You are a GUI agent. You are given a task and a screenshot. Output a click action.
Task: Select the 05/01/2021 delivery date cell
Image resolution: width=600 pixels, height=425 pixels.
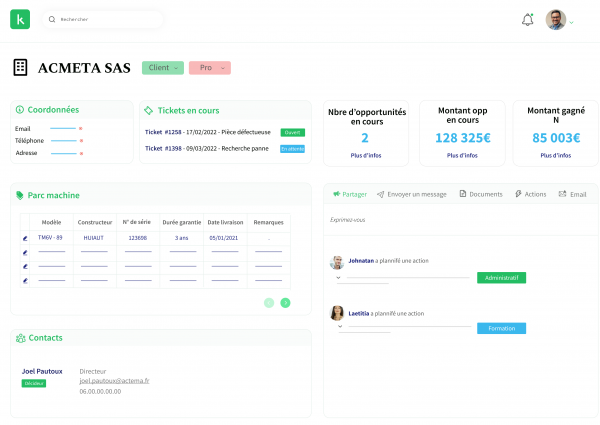pos(223,238)
